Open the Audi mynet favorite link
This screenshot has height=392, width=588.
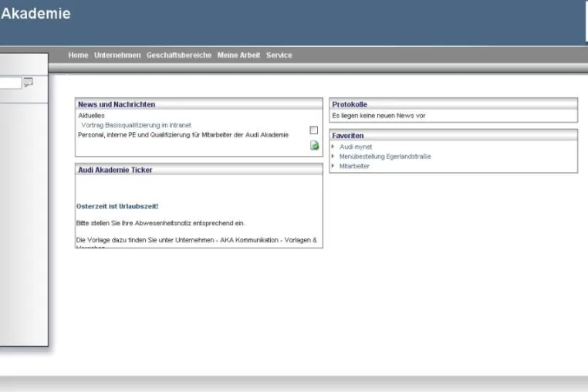coord(356,147)
